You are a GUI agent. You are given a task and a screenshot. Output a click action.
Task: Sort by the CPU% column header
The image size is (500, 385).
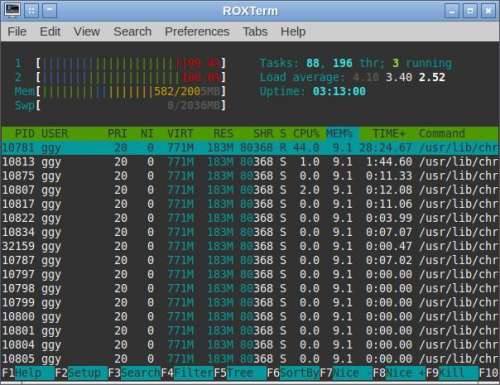click(306, 134)
